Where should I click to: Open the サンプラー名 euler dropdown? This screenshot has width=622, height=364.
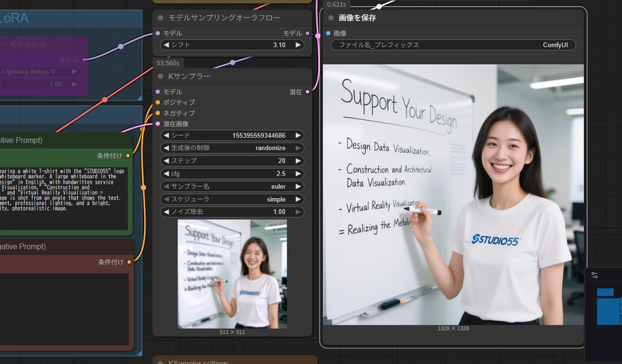point(232,186)
